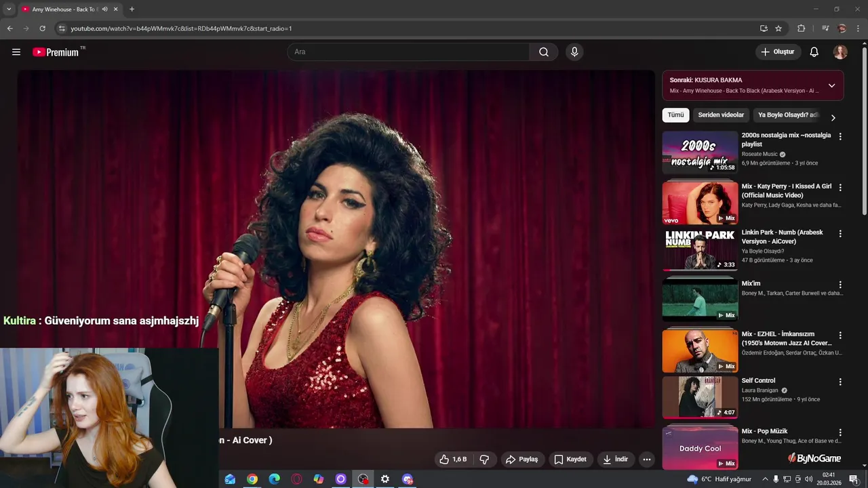Open the Katy Perry mix thumbnail
This screenshot has height=488, width=868.
coord(700,203)
